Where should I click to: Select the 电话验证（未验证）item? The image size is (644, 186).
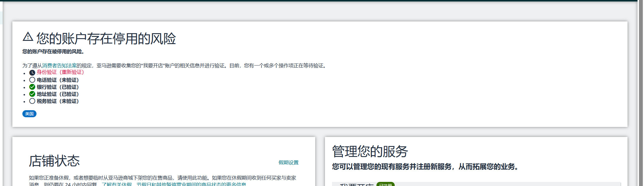click(x=58, y=80)
